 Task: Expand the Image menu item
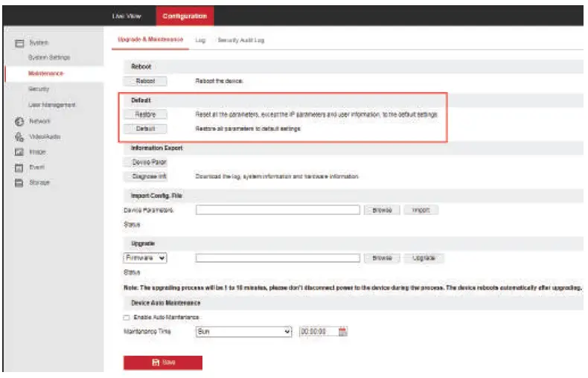coord(37,152)
